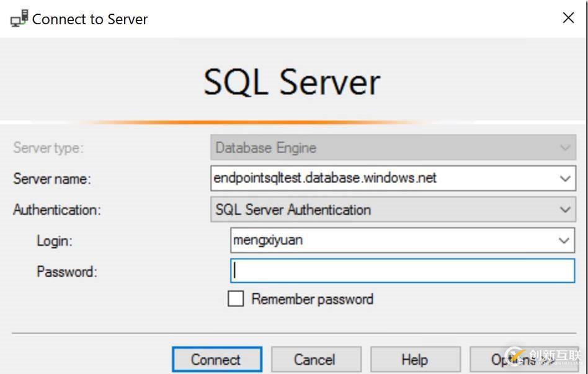The width and height of the screenshot is (588, 374).
Task: Close the Connect to Server dialog
Action: click(569, 17)
